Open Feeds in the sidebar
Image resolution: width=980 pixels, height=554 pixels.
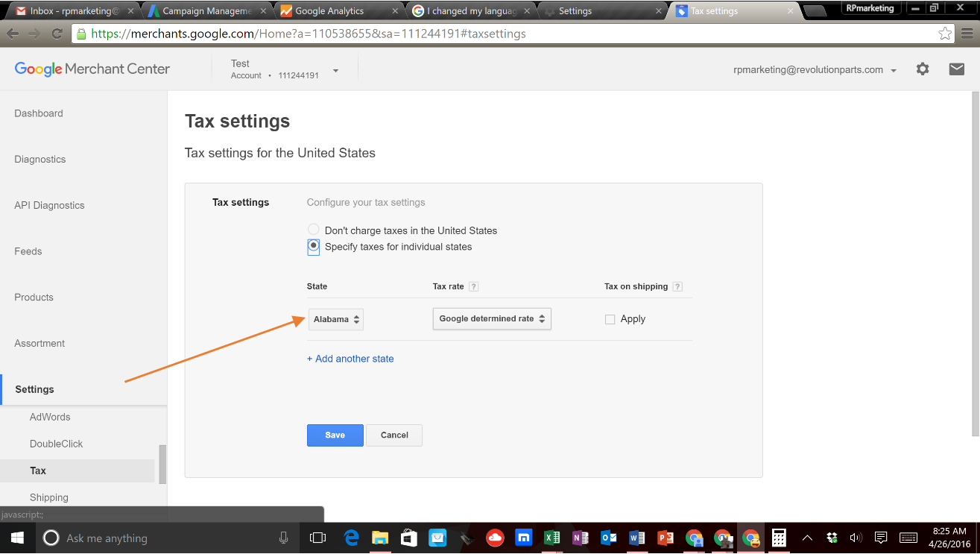tap(28, 251)
